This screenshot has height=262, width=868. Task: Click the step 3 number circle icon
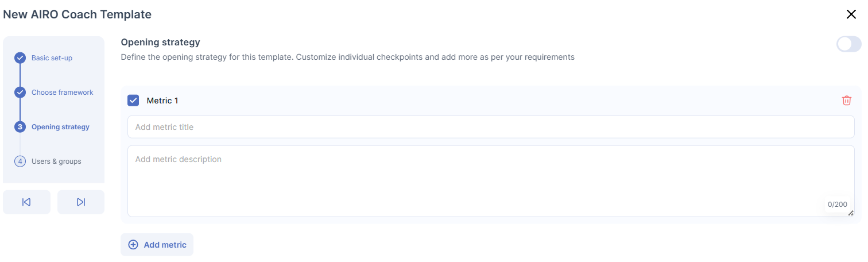point(20,127)
